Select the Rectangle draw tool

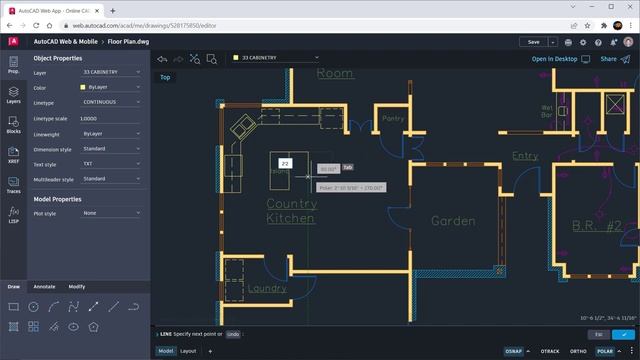pyautogui.click(x=13, y=307)
